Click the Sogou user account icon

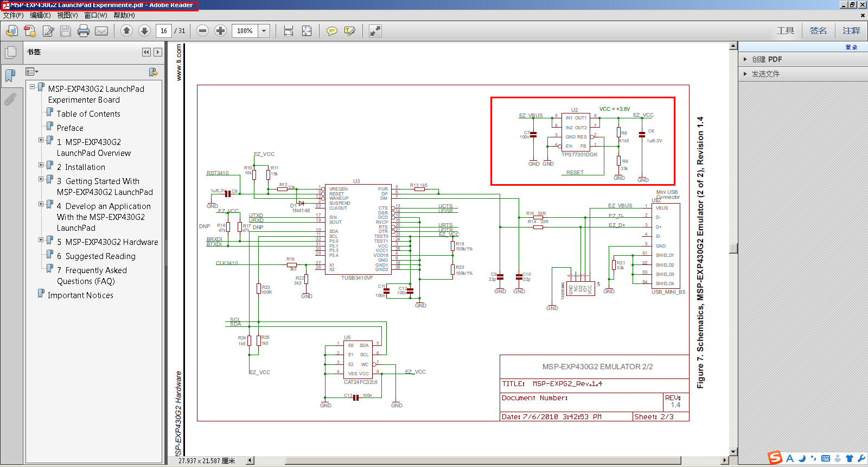(x=838, y=458)
